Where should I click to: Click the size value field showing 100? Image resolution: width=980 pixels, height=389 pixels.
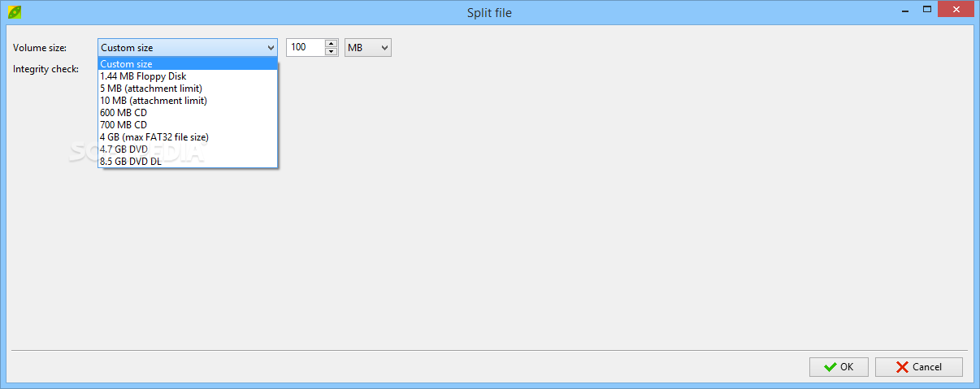306,48
